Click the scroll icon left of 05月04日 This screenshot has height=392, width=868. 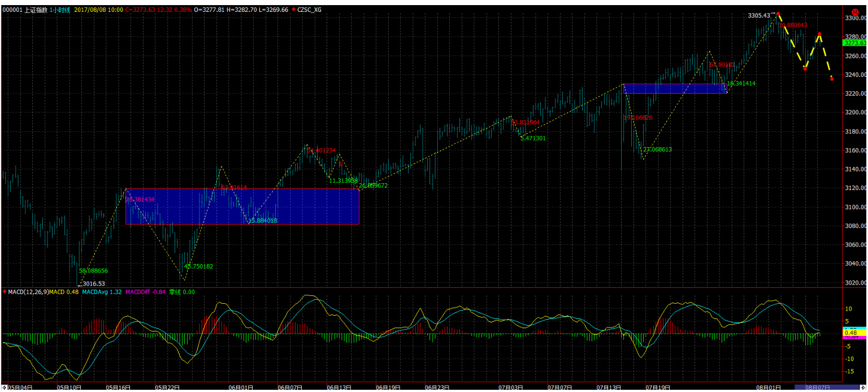pyautogui.click(x=4, y=387)
